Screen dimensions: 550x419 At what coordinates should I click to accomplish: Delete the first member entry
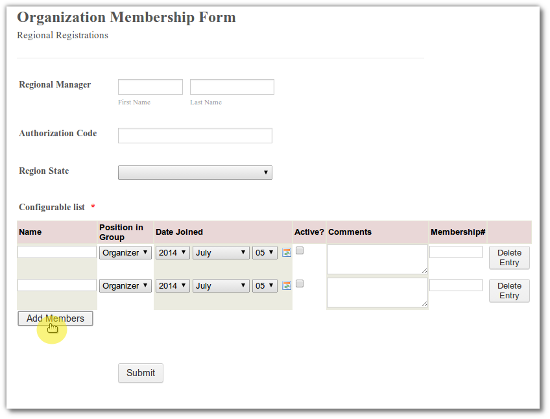coord(509,258)
